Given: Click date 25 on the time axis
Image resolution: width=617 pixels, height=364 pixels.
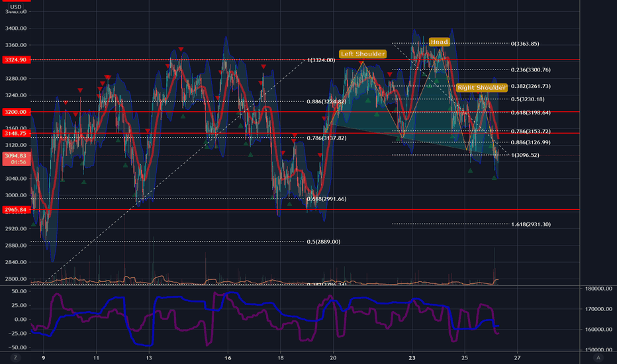Looking at the screenshot, I should coord(465,357).
